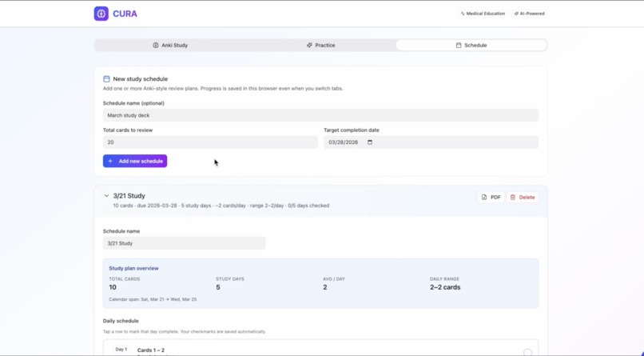Click the AI-Powered badge
This screenshot has height=356, width=644.
pos(530,14)
